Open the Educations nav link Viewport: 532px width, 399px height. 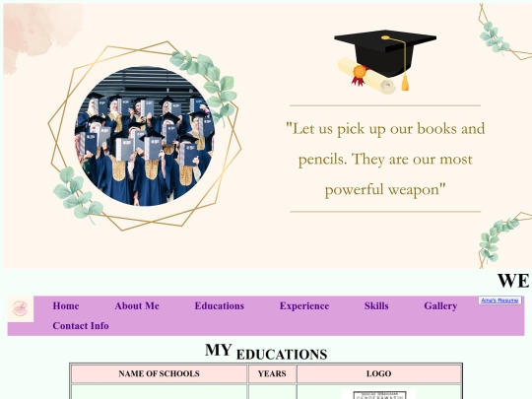click(219, 306)
